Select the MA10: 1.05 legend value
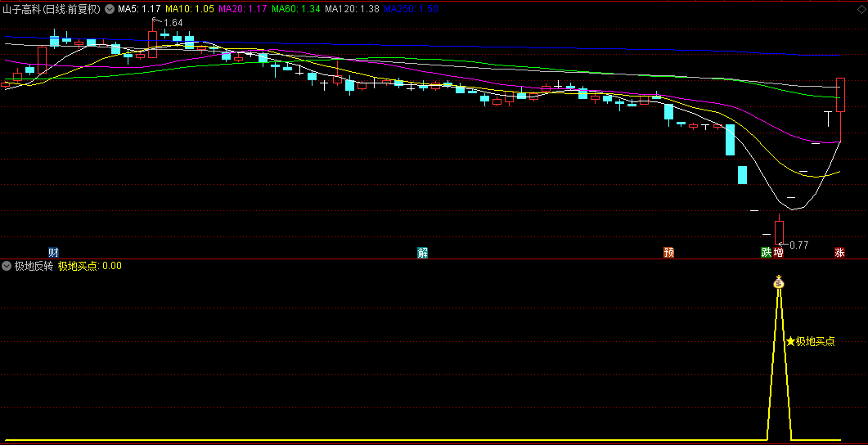This screenshot has height=445, width=868. [189, 9]
